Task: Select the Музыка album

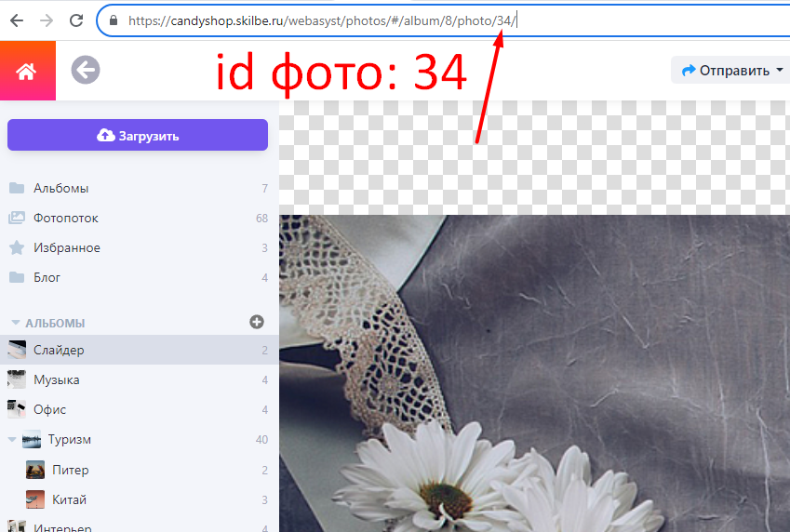Action: pyautogui.click(x=56, y=379)
